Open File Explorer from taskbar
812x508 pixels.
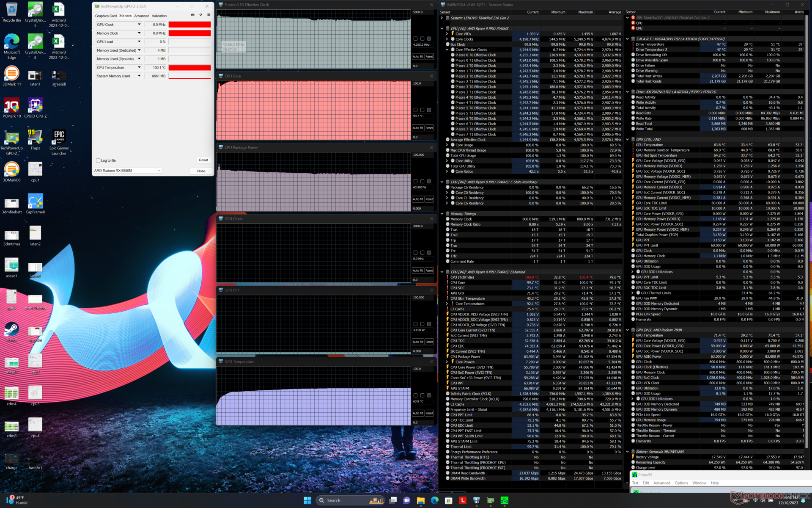pyautogui.click(x=420, y=500)
